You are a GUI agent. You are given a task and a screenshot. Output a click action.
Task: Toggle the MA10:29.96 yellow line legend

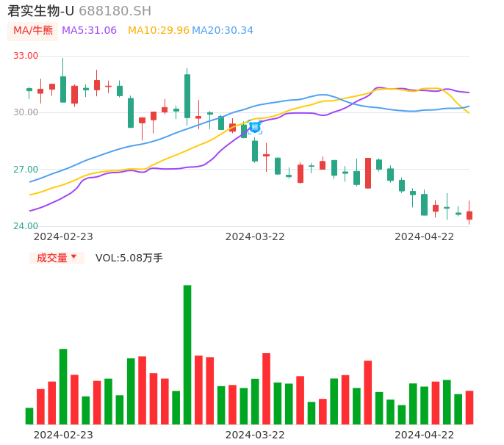[x=158, y=31]
